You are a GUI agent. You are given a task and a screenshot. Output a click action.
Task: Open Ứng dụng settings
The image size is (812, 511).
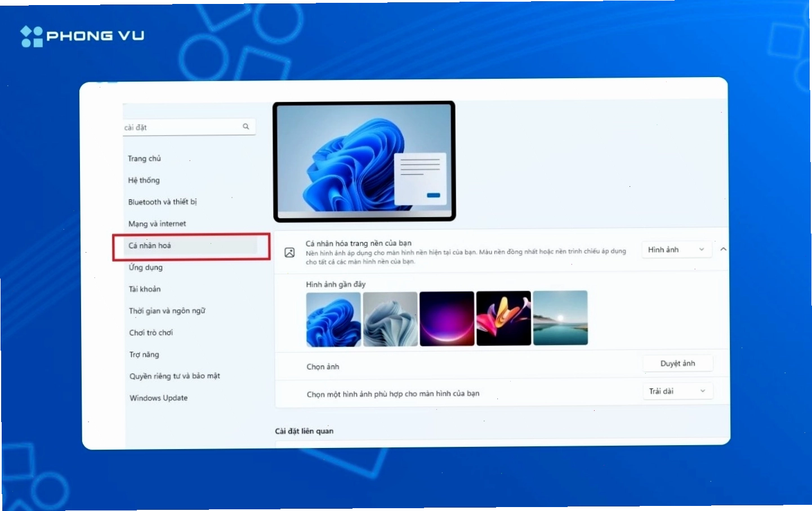(x=145, y=267)
